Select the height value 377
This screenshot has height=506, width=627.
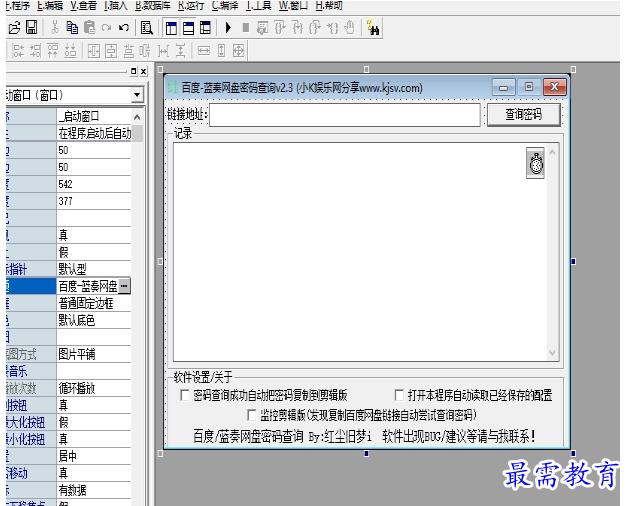point(94,201)
